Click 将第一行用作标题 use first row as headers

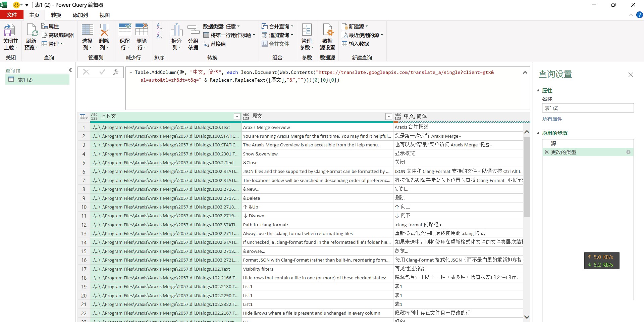(229, 35)
